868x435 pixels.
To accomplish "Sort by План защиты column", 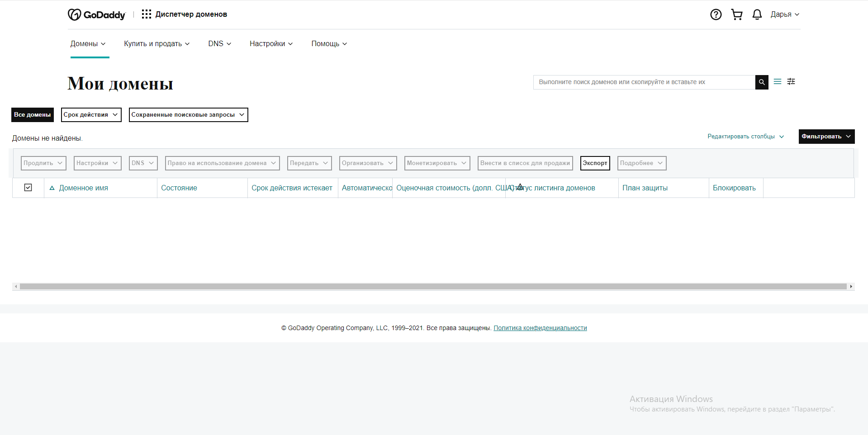I will [645, 188].
